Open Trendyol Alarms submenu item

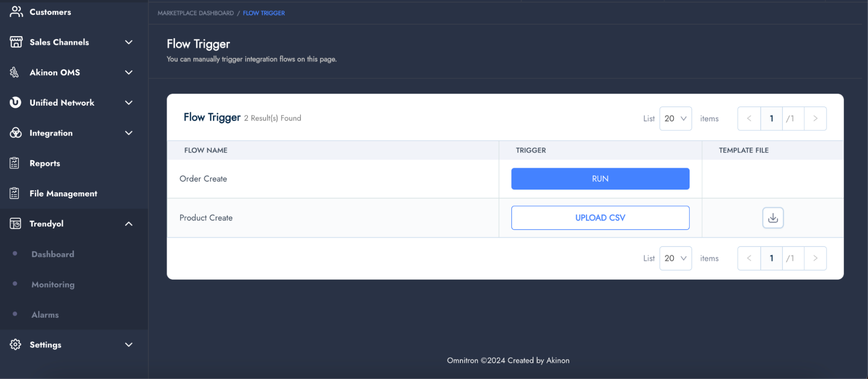coord(45,315)
